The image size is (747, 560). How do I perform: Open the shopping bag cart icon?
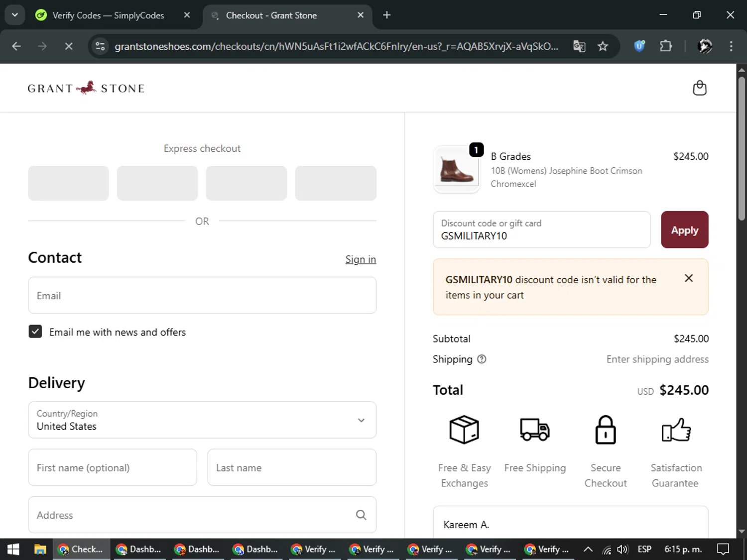click(700, 88)
